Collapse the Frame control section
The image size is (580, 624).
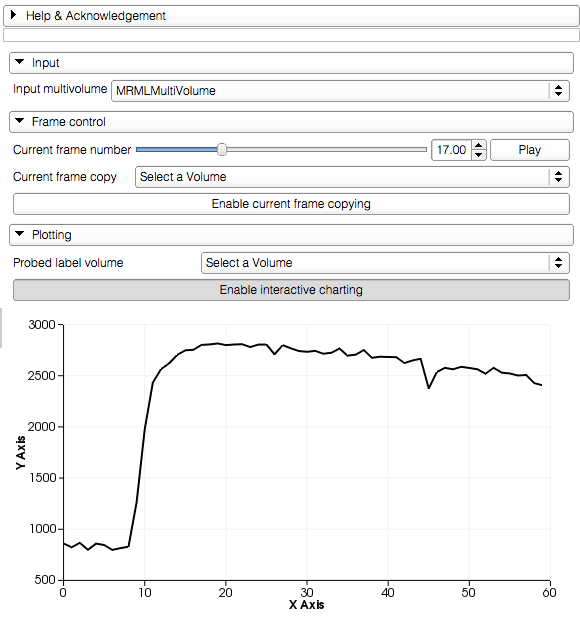(291, 122)
